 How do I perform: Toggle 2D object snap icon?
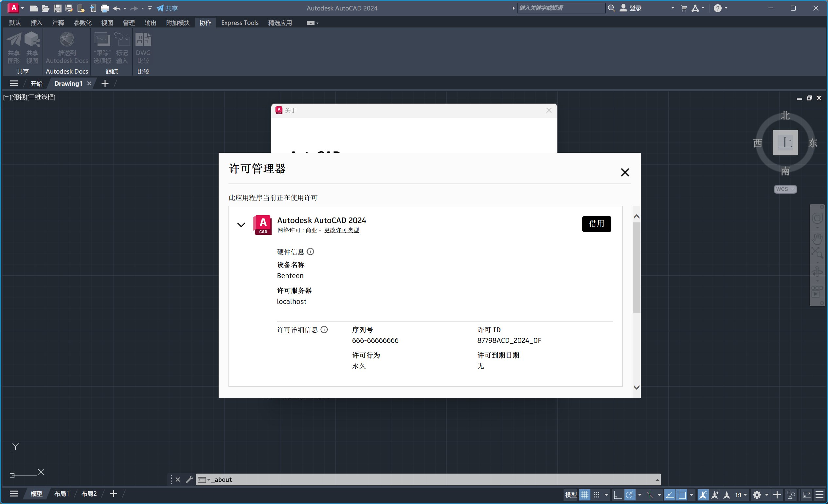coord(682,495)
